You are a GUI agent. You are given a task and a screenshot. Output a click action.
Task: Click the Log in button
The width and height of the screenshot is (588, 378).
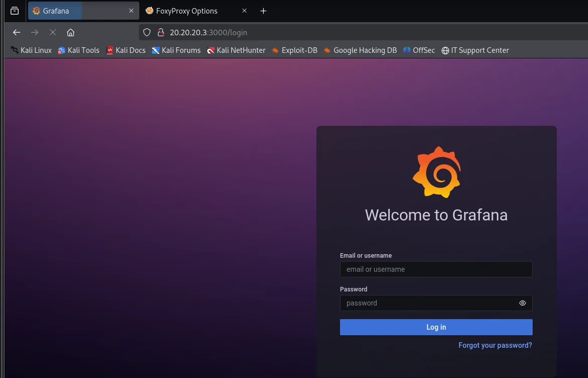coord(436,327)
